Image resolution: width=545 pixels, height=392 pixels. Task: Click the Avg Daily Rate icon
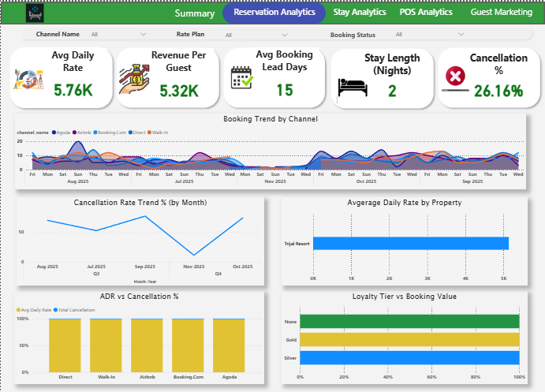click(28, 79)
